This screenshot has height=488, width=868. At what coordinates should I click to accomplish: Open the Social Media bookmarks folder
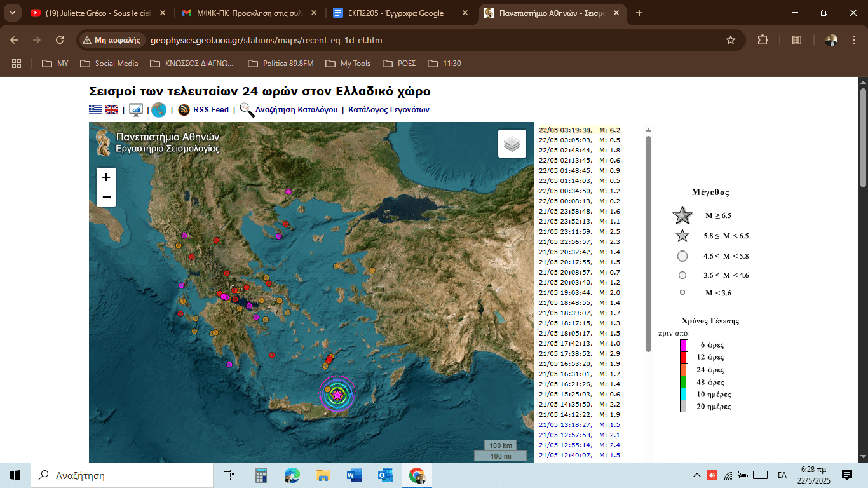[x=109, y=64]
